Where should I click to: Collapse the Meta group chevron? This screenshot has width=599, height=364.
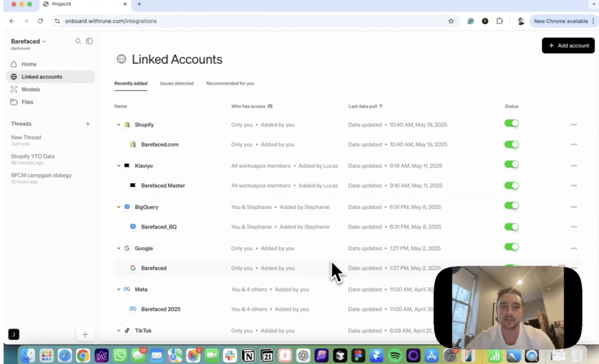tap(118, 290)
